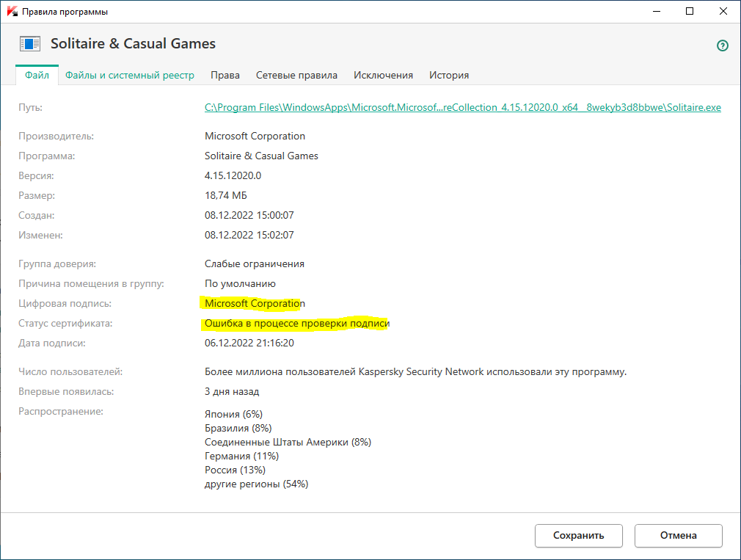Show the История tab
Screen dimensions: 741x560
click(x=449, y=75)
